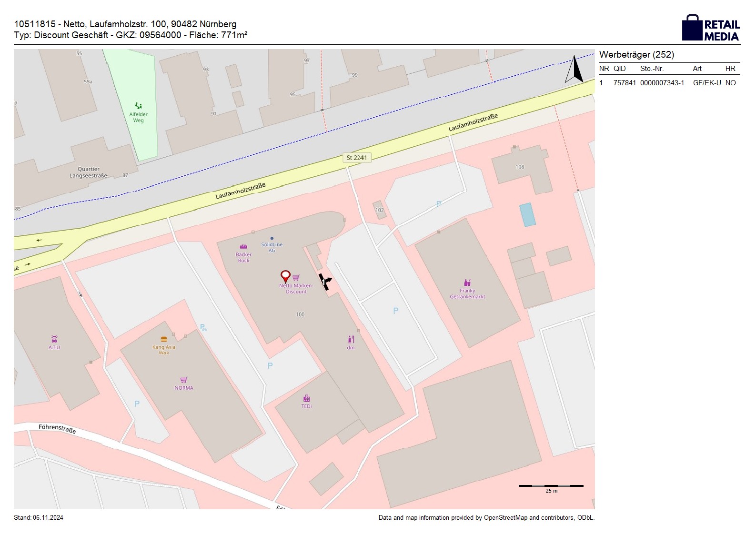
Task: Click the Retail Media logo
Action: (x=711, y=28)
